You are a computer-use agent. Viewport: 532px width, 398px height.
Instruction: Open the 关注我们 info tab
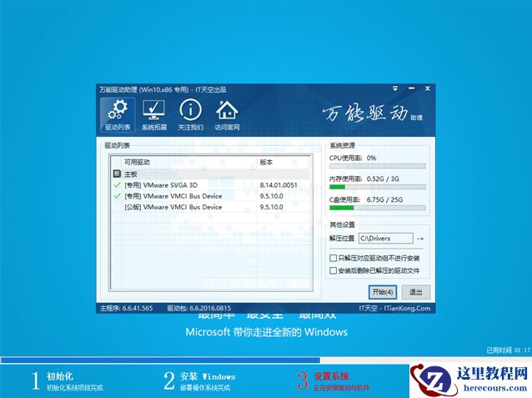191,115
